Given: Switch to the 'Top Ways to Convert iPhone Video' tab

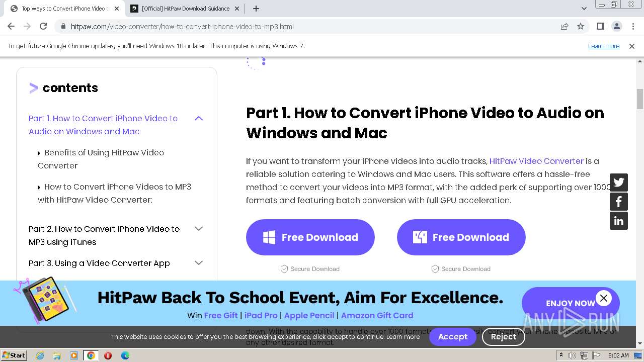Looking at the screenshot, I should tap(64, 9).
